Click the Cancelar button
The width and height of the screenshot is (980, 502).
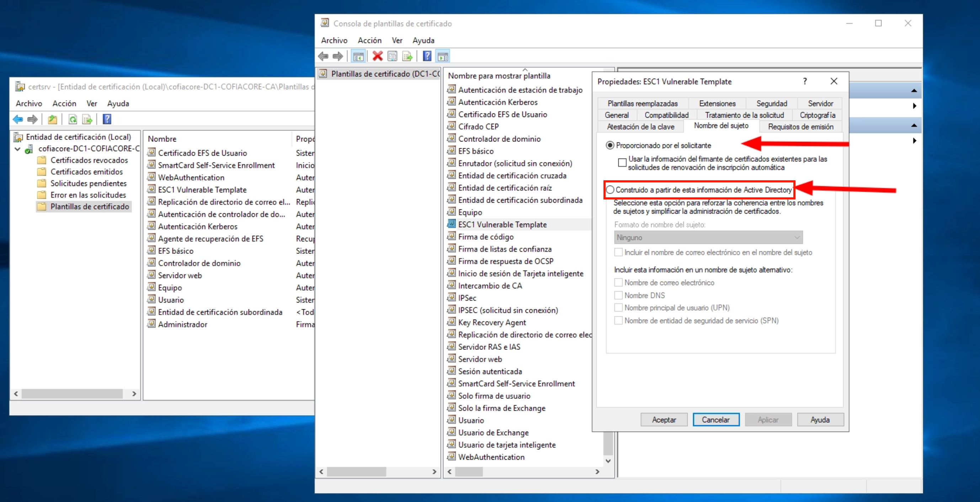(716, 420)
